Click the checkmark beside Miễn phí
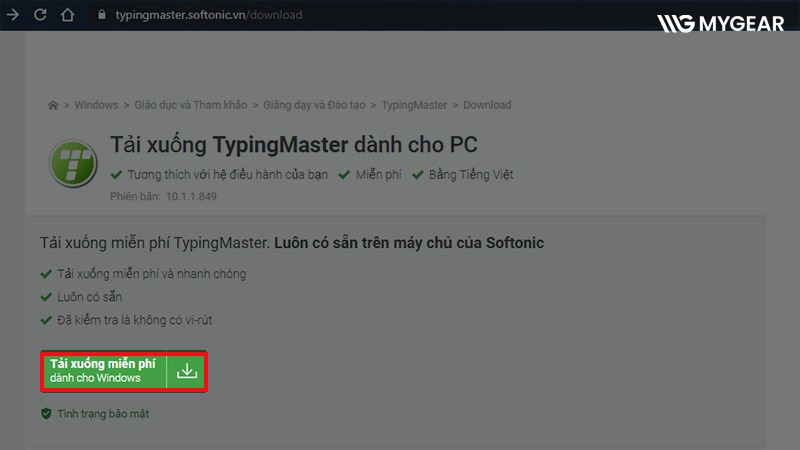This screenshot has height=450, width=800. pos(344,174)
